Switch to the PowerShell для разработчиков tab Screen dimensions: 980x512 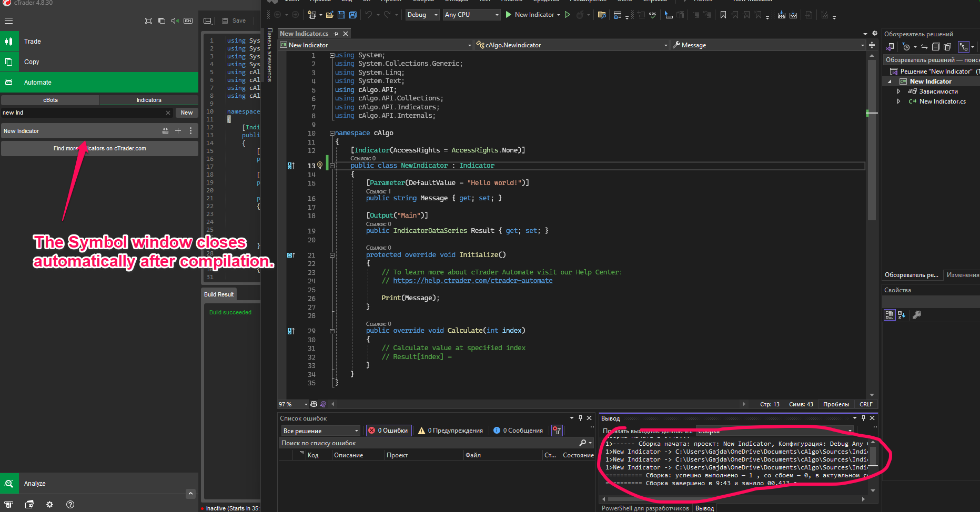(x=645, y=508)
